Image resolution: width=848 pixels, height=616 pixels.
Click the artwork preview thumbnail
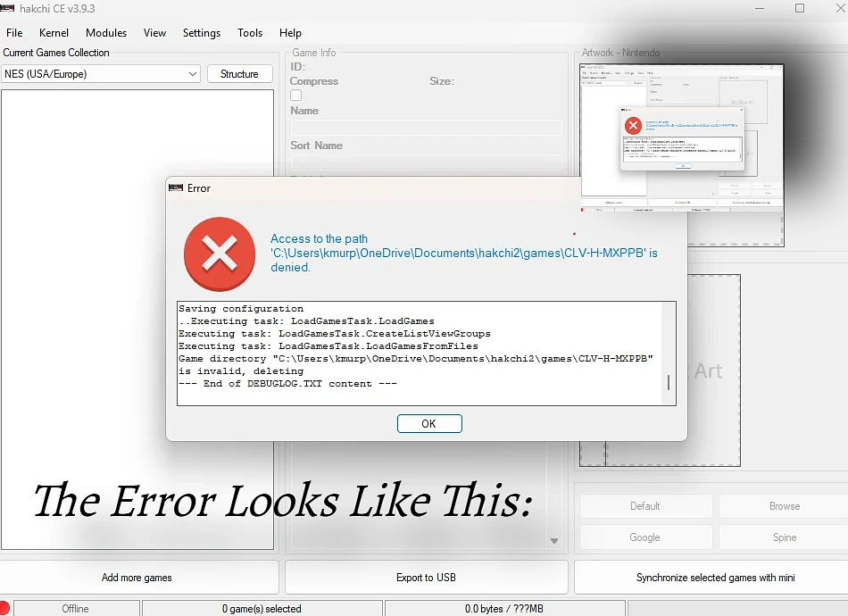pyautogui.click(x=681, y=137)
